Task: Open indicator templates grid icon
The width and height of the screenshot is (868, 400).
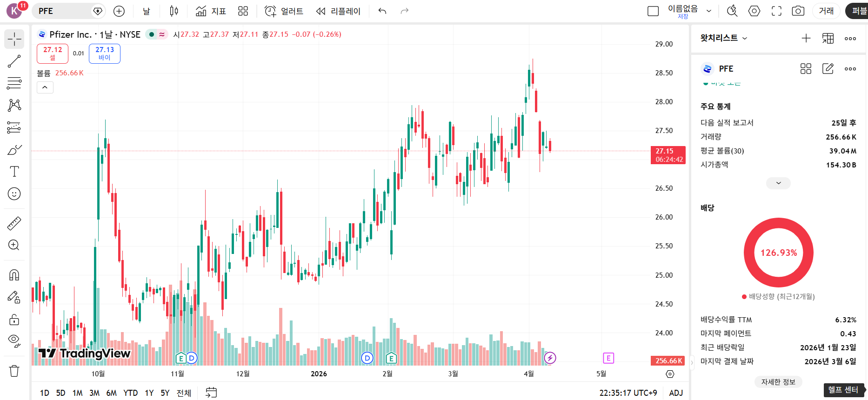Action: (x=243, y=11)
